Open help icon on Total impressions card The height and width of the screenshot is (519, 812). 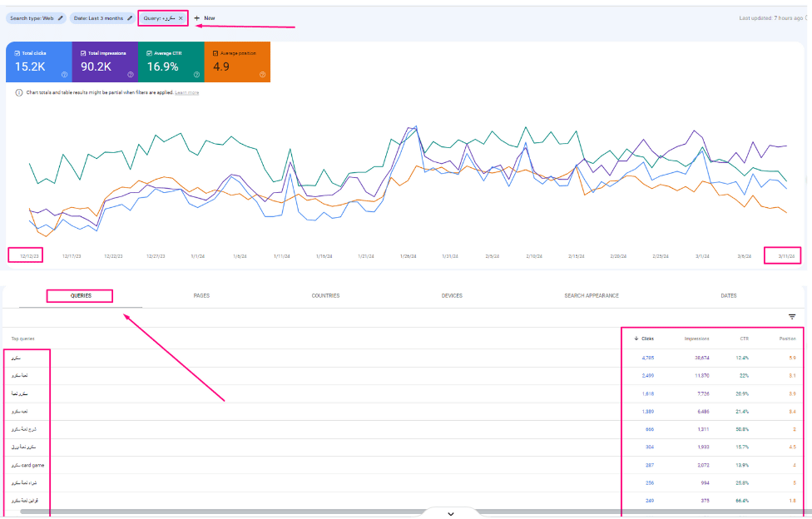click(131, 75)
